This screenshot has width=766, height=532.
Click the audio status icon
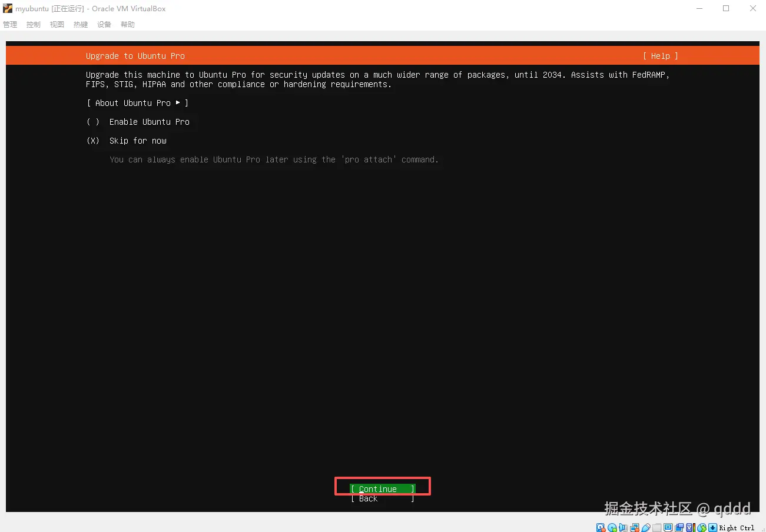[x=623, y=527]
